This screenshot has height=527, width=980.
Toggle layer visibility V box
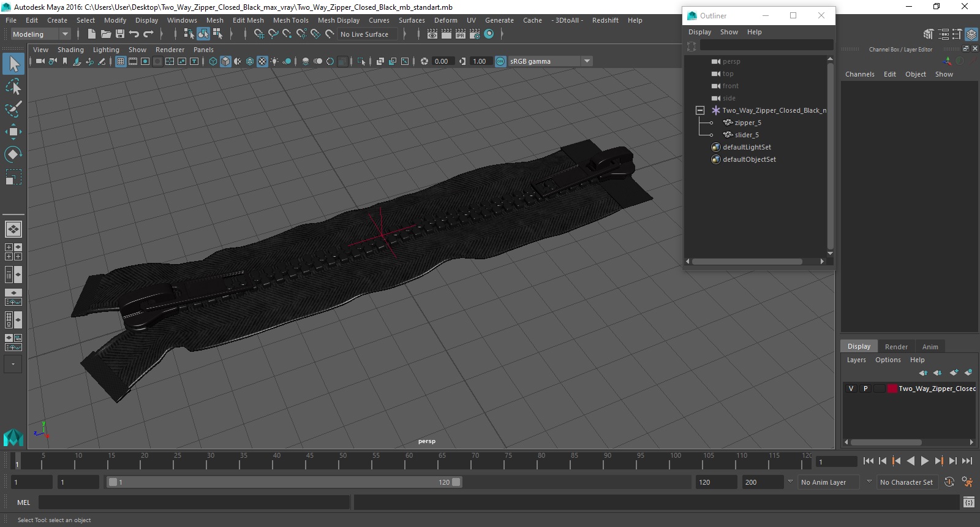point(851,389)
